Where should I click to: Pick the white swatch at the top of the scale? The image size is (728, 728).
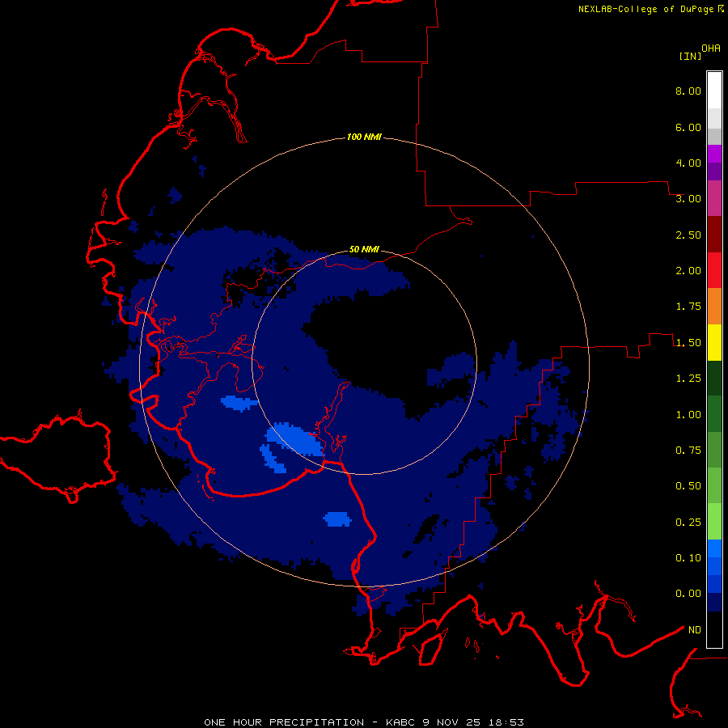tap(714, 91)
